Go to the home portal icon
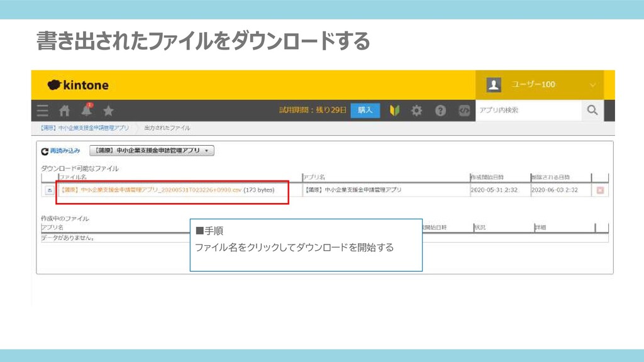This screenshot has height=362, width=644. click(65, 111)
